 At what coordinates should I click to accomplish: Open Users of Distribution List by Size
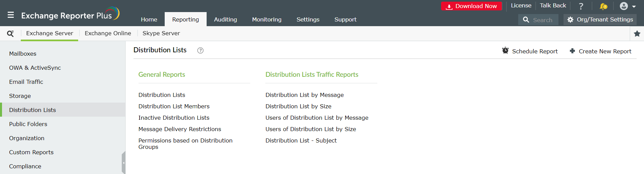(311, 129)
